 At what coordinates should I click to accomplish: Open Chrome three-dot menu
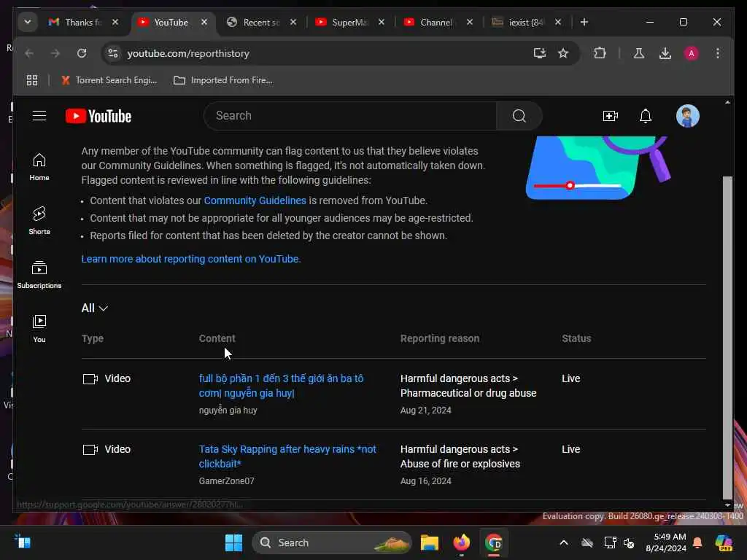(718, 52)
